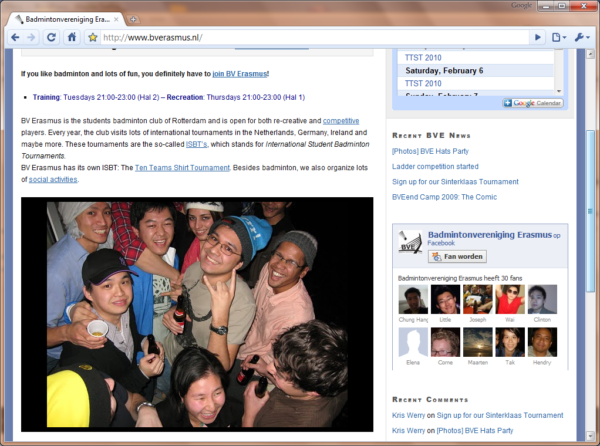
Task: Click the group party photo
Action: (197, 314)
